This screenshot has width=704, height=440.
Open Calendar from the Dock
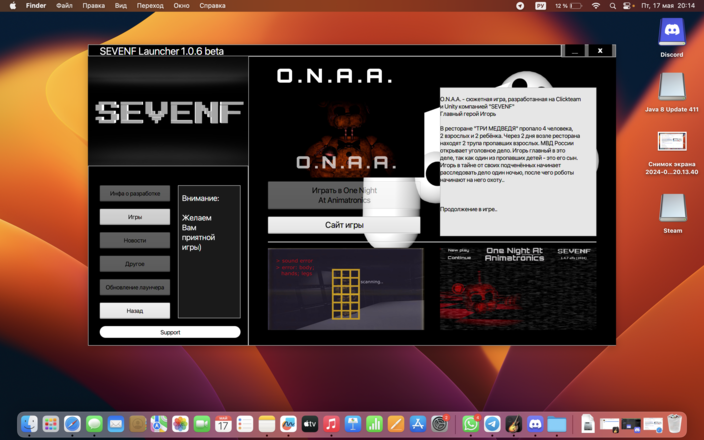223,424
